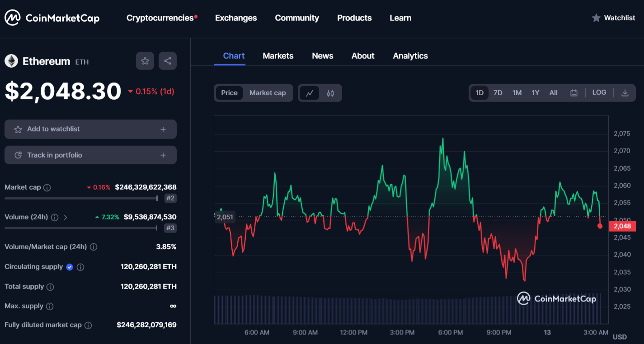Image resolution: width=644 pixels, height=344 pixels.
Task: Click market cap value $246,329,622,368
Action: click(x=146, y=187)
